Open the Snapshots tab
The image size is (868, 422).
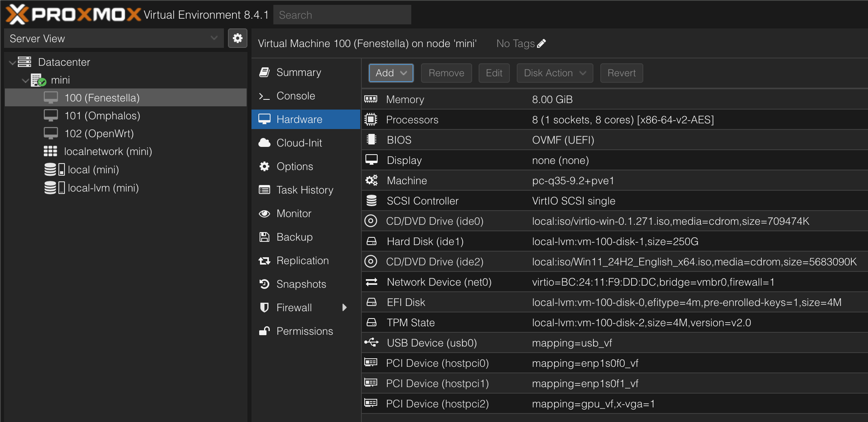[306, 284]
